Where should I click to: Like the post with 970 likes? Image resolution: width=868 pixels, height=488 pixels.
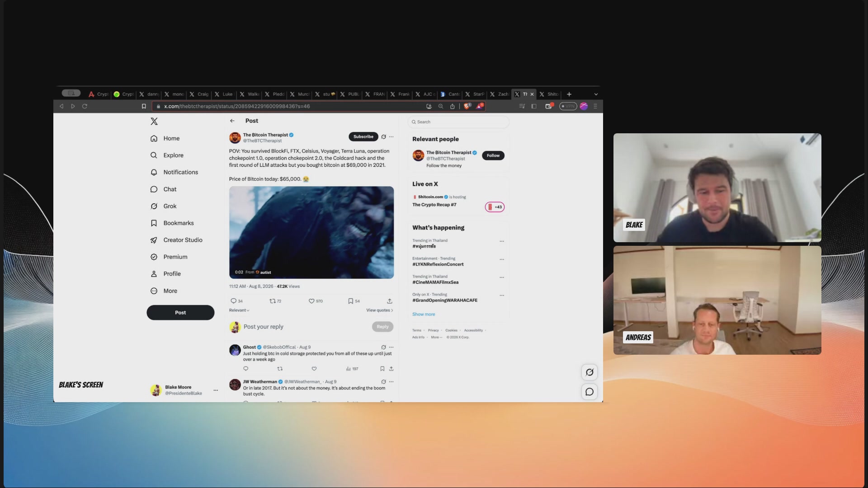pyautogui.click(x=311, y=301)
